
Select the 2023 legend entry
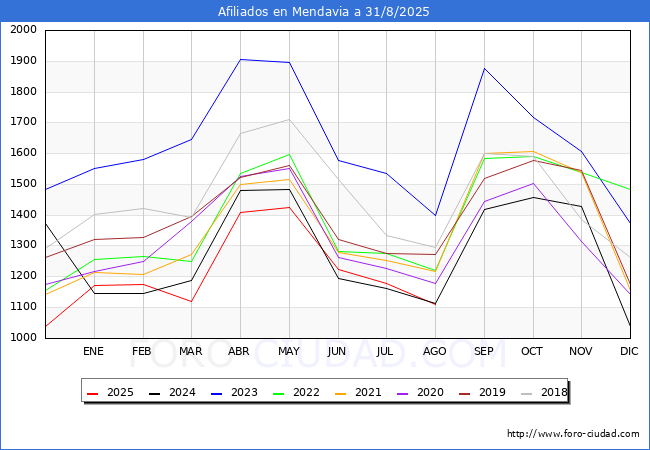234,392
